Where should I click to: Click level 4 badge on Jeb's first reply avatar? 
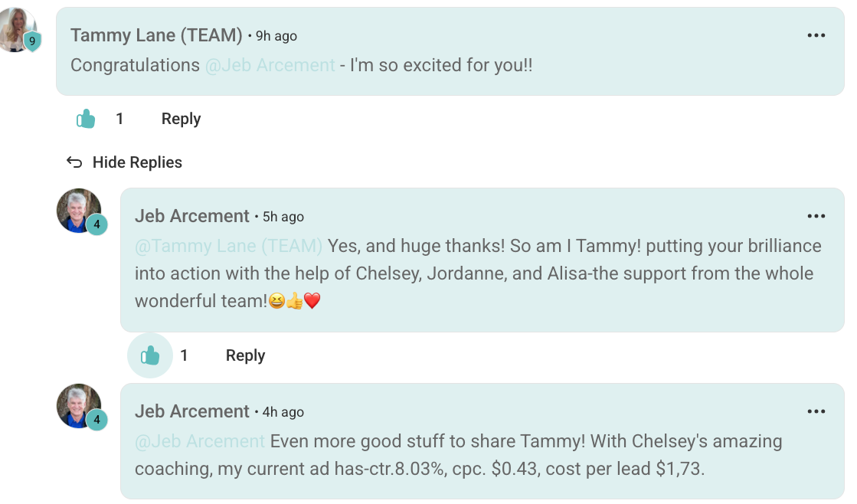(x=96, y=224)
